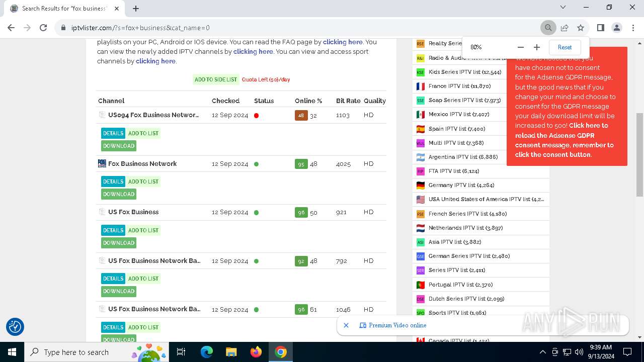
Task: Add US094 Fox Business Network to list
Action: (143, 133)
